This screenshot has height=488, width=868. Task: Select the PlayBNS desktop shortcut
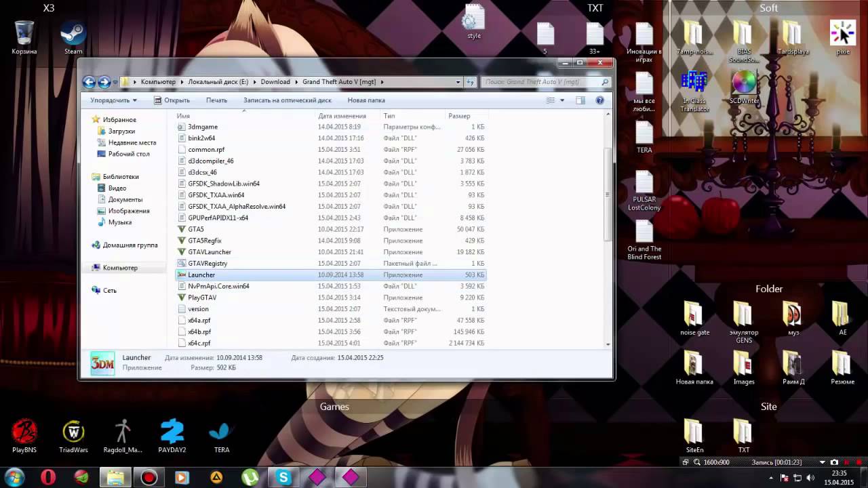tap(24, 436)
